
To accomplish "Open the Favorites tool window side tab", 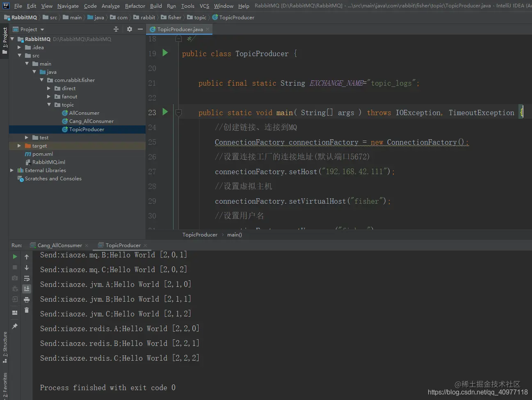I will pyautogui.click(x=5, y=385).
